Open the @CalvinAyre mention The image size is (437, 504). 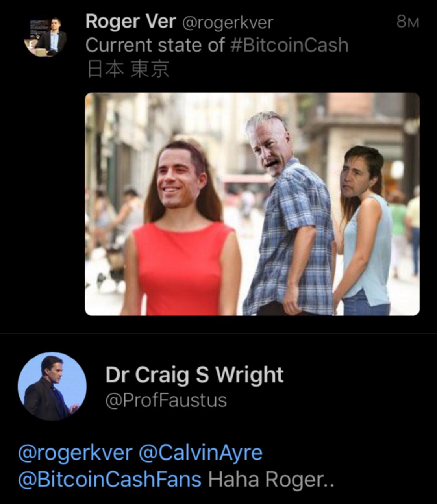pyautogui.click(x=200, y=453)
